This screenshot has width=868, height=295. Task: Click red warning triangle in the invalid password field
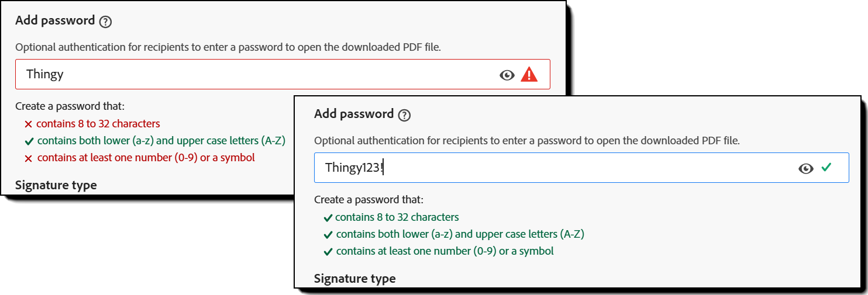(529, 74)
